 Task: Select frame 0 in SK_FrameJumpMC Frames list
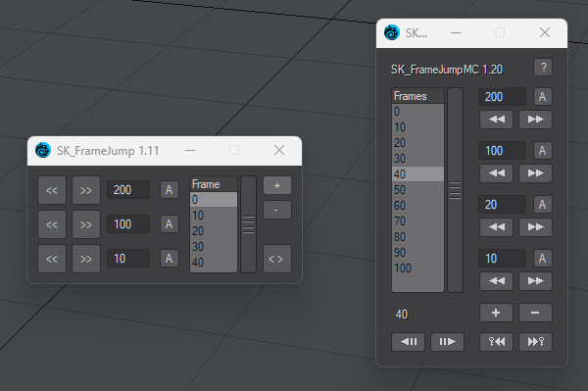pyautogui.click(x=417, y=112)
